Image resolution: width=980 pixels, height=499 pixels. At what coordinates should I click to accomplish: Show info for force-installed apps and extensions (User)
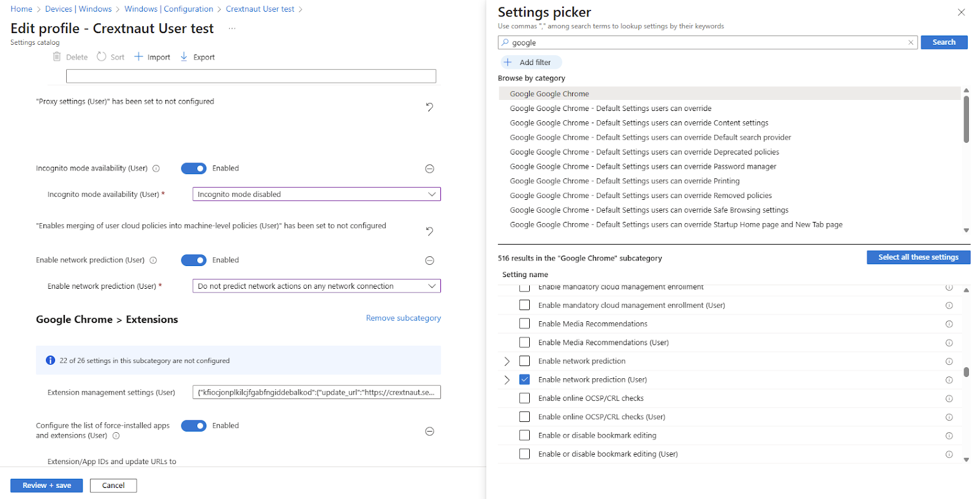point(116,436)
